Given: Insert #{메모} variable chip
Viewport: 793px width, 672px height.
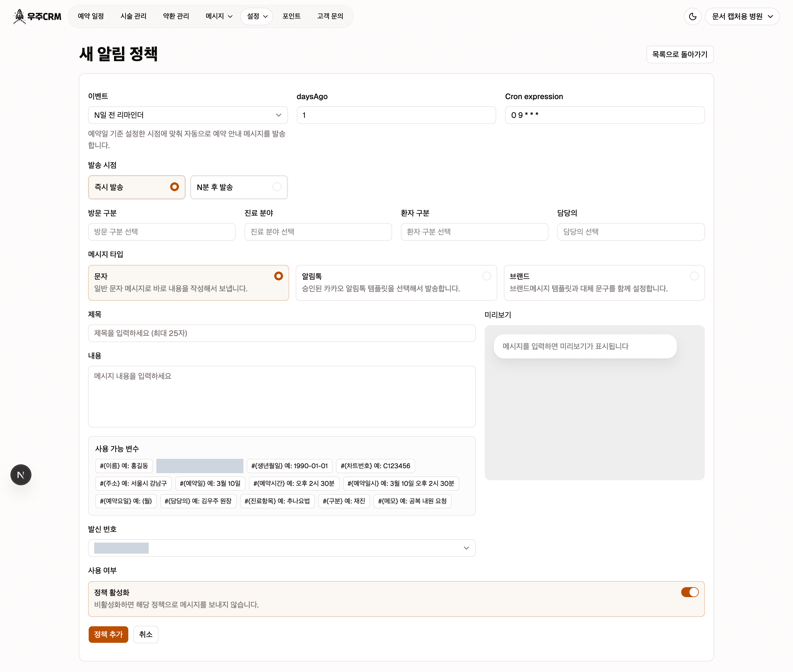Looking at the screenshot, I should click(x=412, y=501).
